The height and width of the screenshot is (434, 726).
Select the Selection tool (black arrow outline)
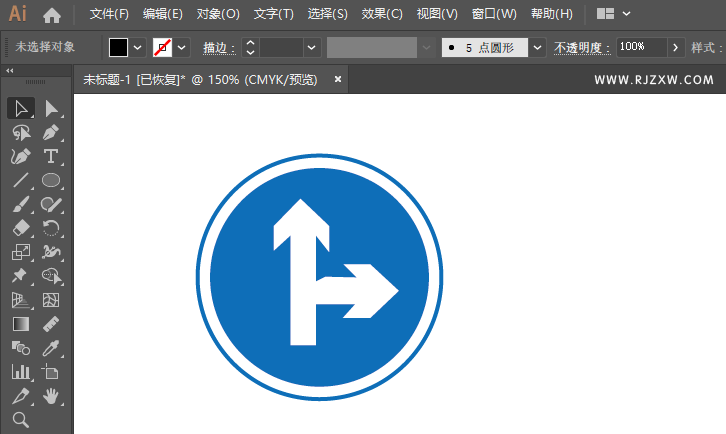pos(20,108)
